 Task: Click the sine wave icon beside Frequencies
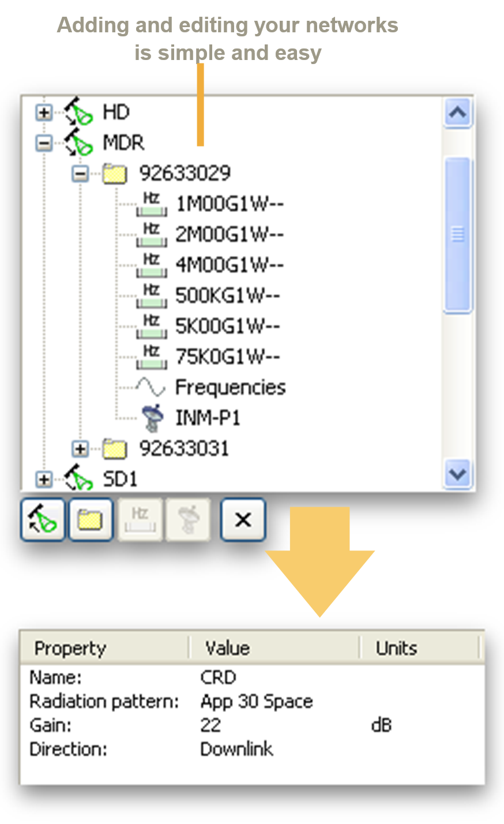click(151, 387)
